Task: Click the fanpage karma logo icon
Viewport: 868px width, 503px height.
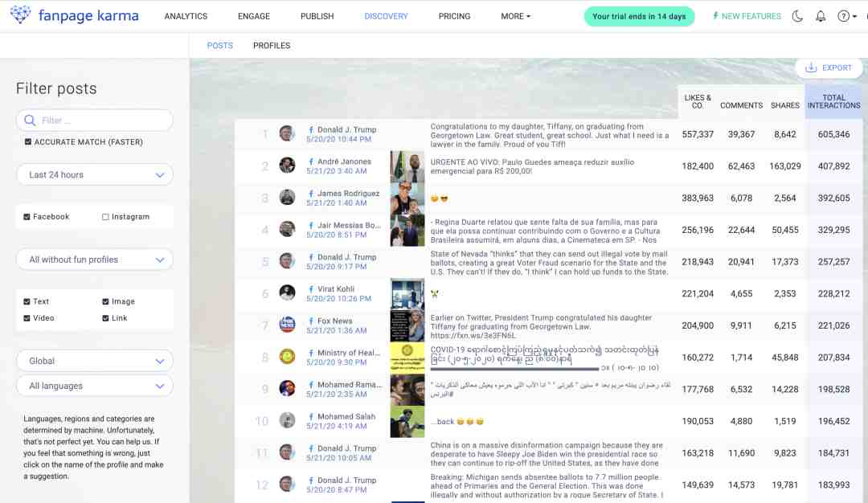Action: (x=20, y=14)
